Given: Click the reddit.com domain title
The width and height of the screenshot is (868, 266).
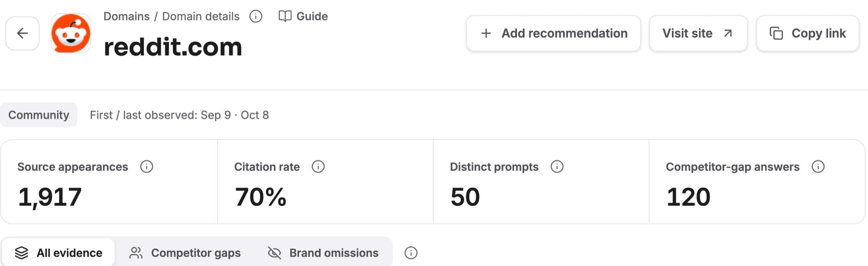Looking at the screenshot, I should click(x=173, y=47).
